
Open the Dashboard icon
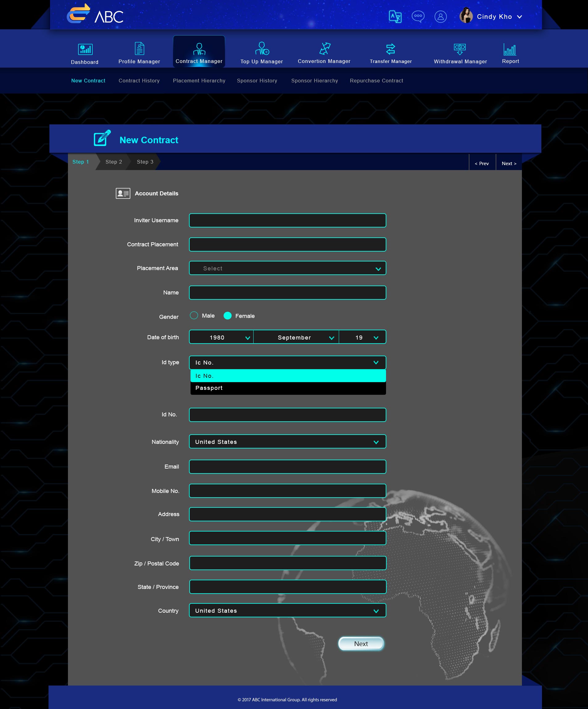coord(85,50)
